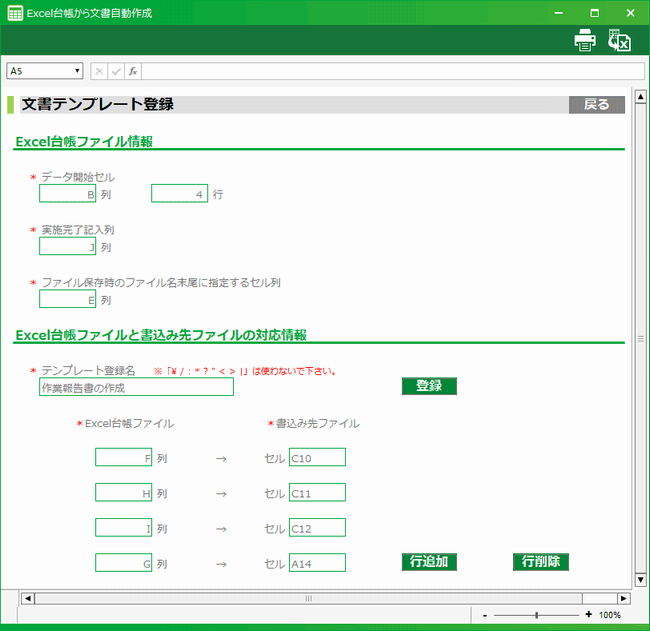Click the horizontal scrollbar right arrow
The width and height of the screenshot is (650, 631).
623,598
